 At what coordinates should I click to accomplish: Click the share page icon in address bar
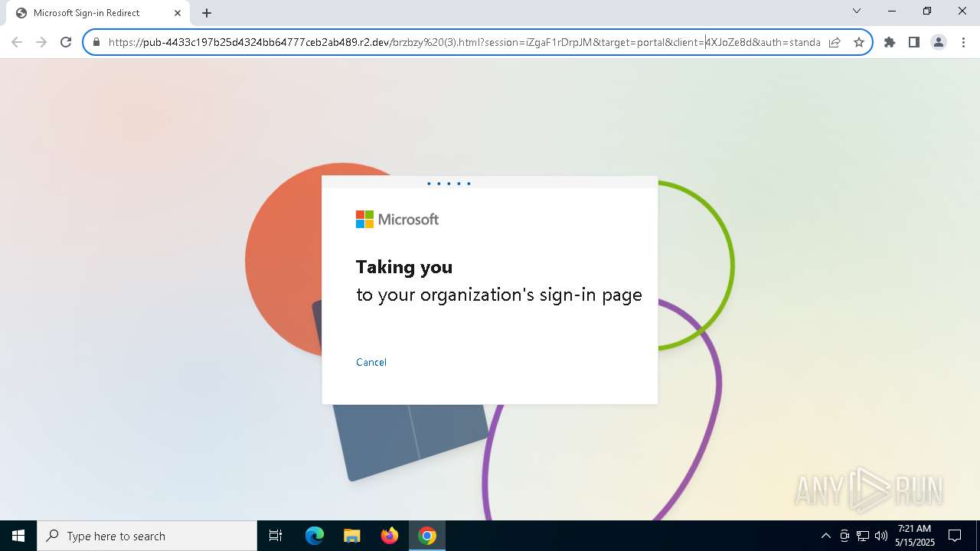pos(835,42)
